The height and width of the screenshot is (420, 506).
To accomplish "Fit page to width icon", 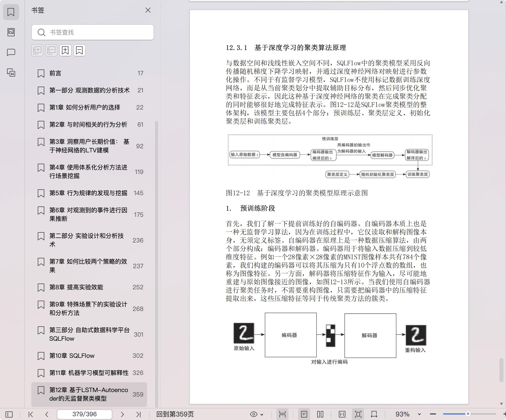I will pyautogui.click(x=374, y=414).
